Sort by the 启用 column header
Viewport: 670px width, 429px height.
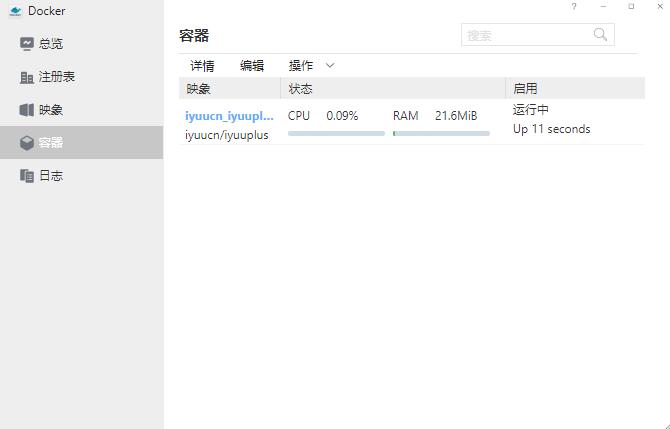(576, 88)
